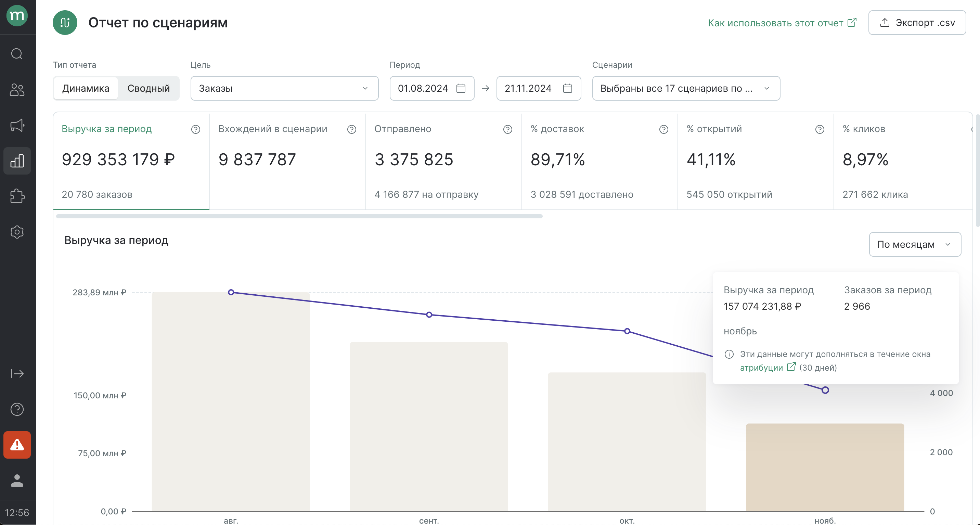The height and width of the screenshot is (525, 980).
Task: Open calendar for end date 21.11.2024
Action: tap(568, 88)
